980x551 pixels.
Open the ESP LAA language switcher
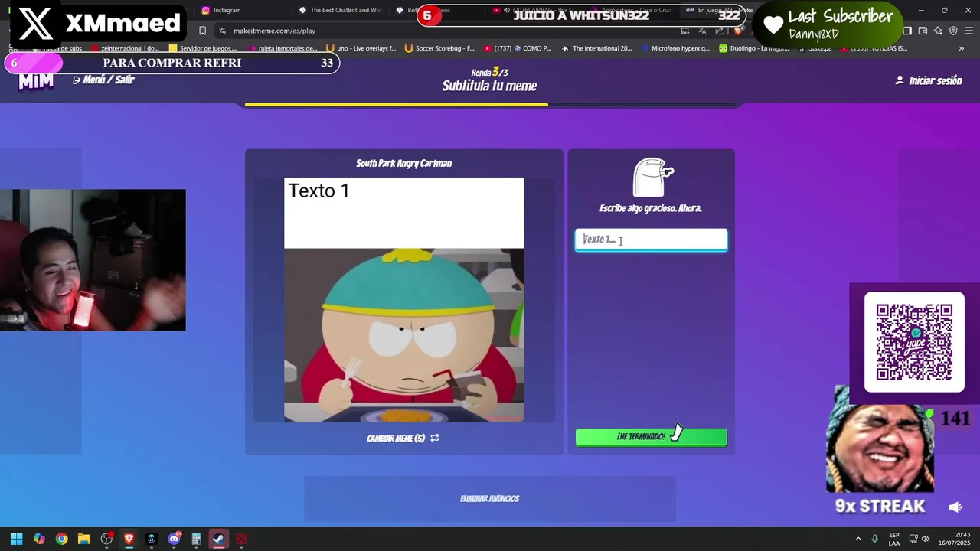tap(894, 539)
